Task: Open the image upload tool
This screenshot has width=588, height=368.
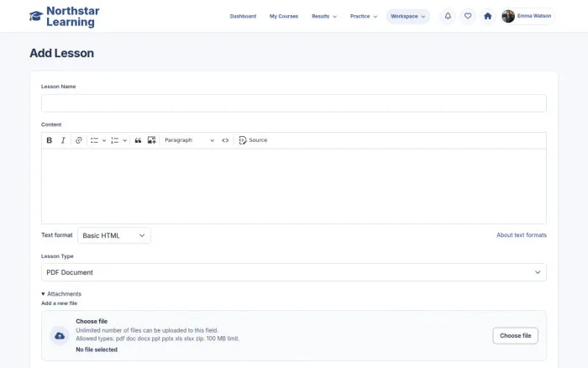Action: tap(151, 140)
